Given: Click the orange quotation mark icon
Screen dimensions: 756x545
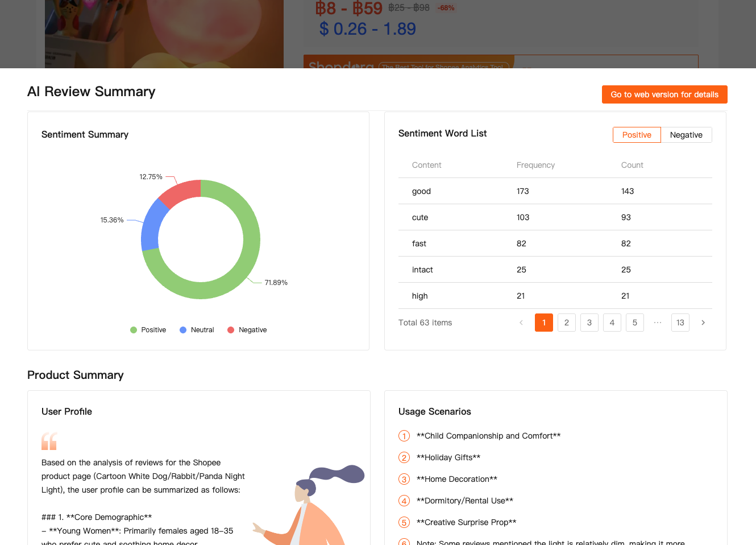Looking at the screenshot, I should coord(49,441).
